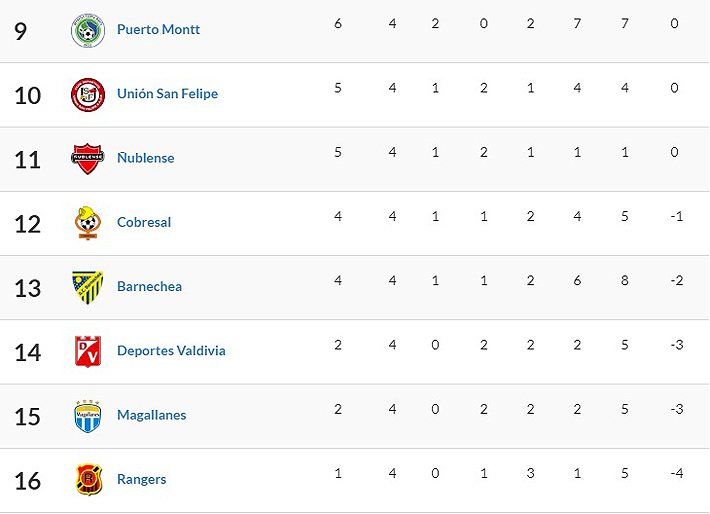This screenshot has width=710, height=514.
Task: Open the Unión San Felipe team link
Action: [167, 94]
